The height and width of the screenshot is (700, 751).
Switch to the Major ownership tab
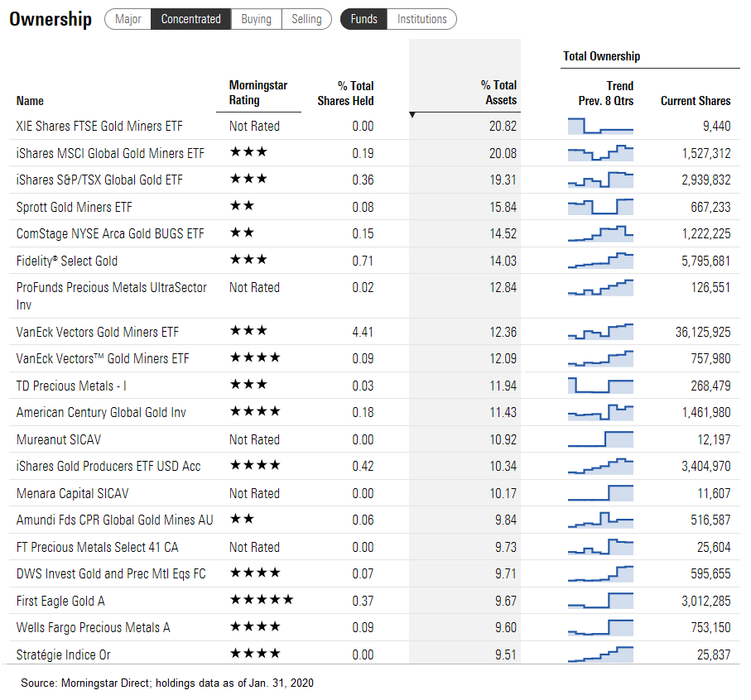click(128, 19)
